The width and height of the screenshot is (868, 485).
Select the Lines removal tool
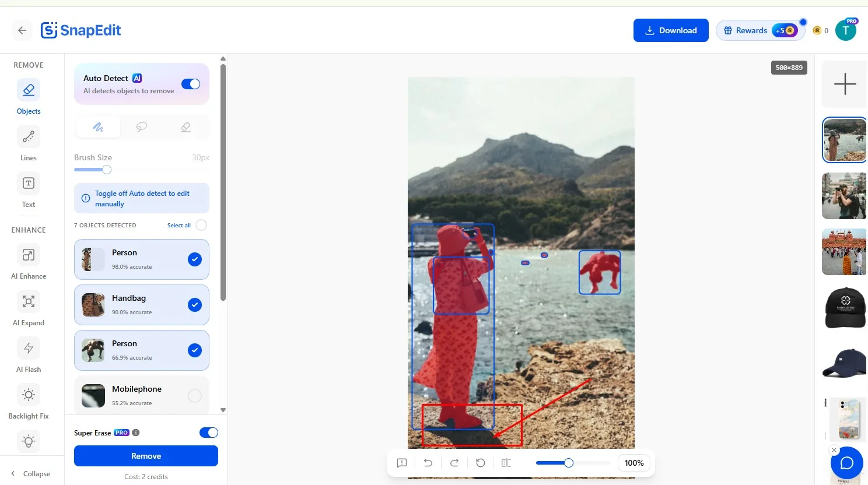pos(29,143)
